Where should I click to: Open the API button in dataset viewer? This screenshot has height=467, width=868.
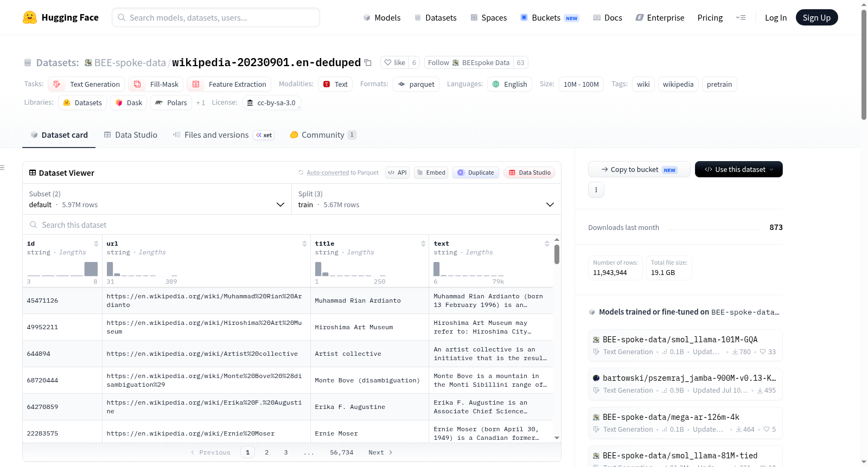coord(397,172)
